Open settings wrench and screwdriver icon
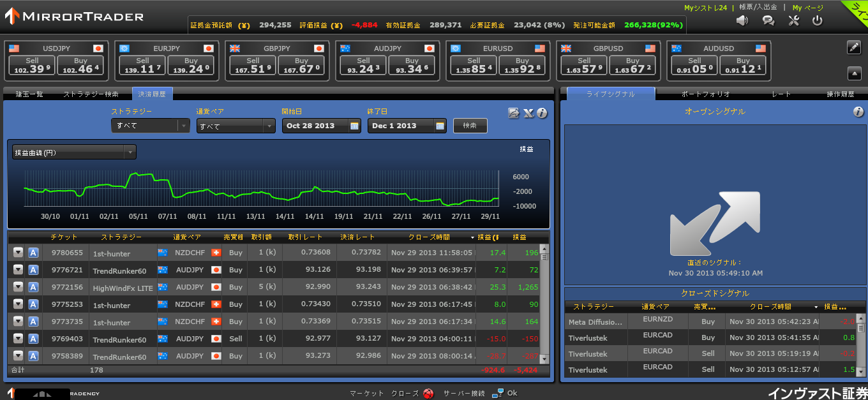Viewport: 868px width, 400px height. click(x=794, y=20)
